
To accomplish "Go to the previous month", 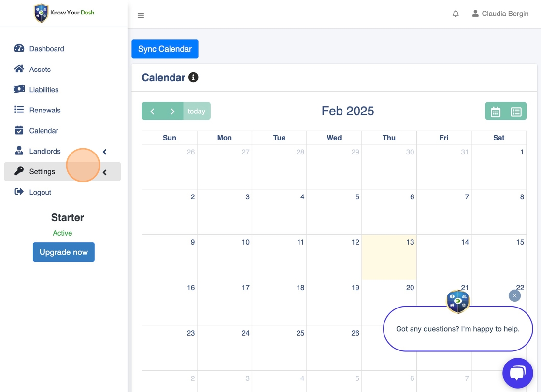I will coord(152,112).
